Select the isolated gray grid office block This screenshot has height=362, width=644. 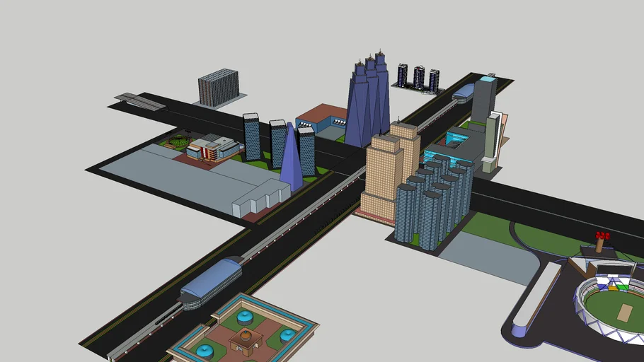(x=219, y=88)
